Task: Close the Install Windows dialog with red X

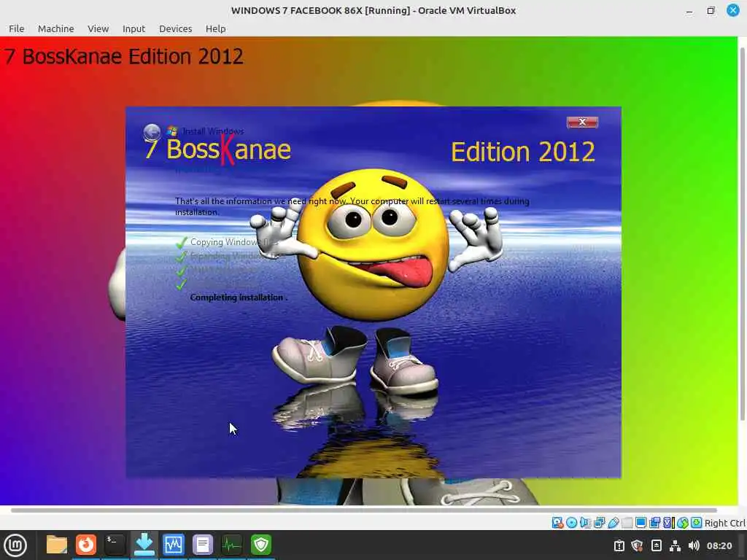Action: pos(582,122)
